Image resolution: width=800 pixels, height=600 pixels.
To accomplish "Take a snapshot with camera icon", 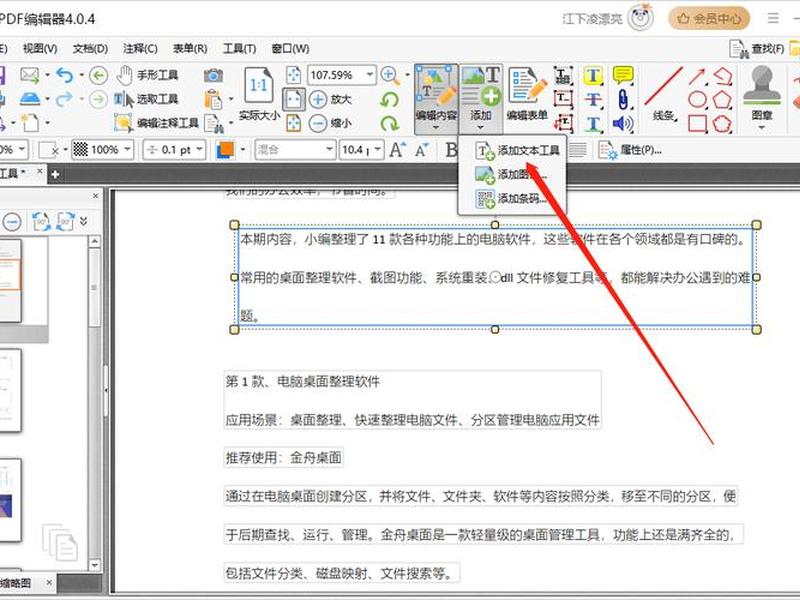I will click(213, 76).
